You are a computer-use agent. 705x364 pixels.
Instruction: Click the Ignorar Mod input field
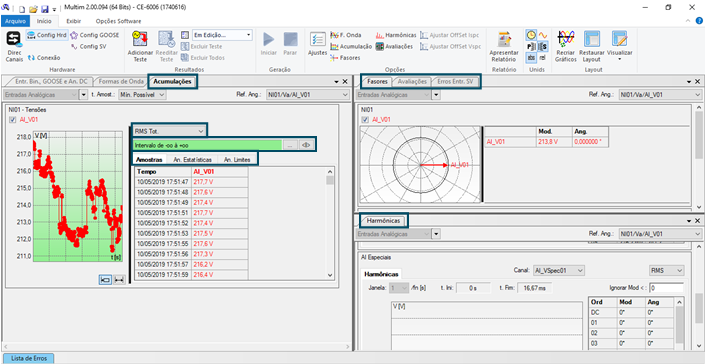click(x=666, y=288)
